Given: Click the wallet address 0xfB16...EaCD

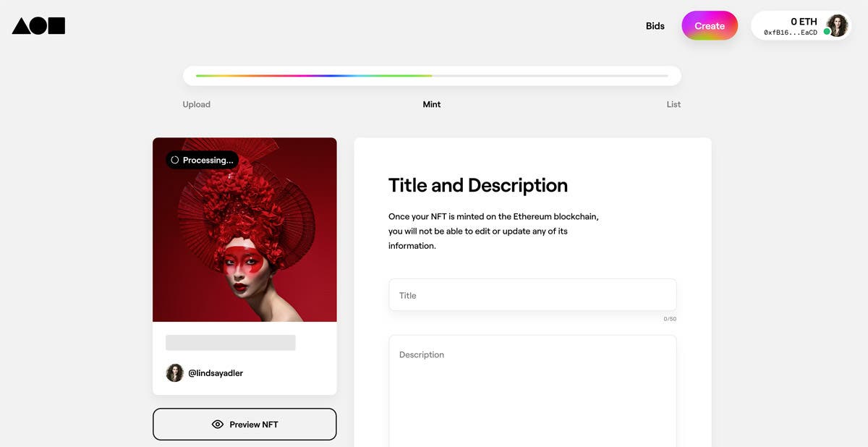Looking at the screenshot, I should click(791, 33).
